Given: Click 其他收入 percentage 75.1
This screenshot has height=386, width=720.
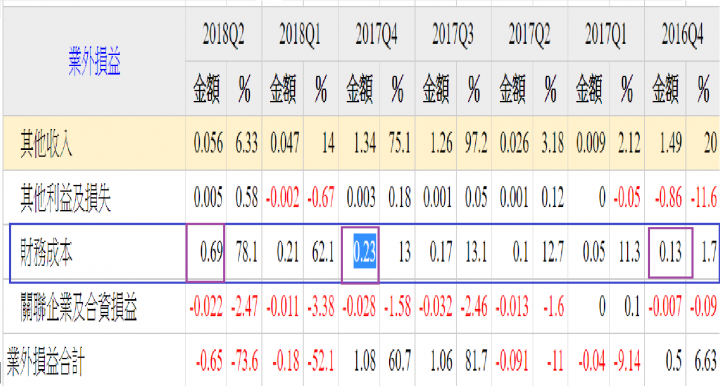Looking at the screenshot, I should click(x=399, y=143).
